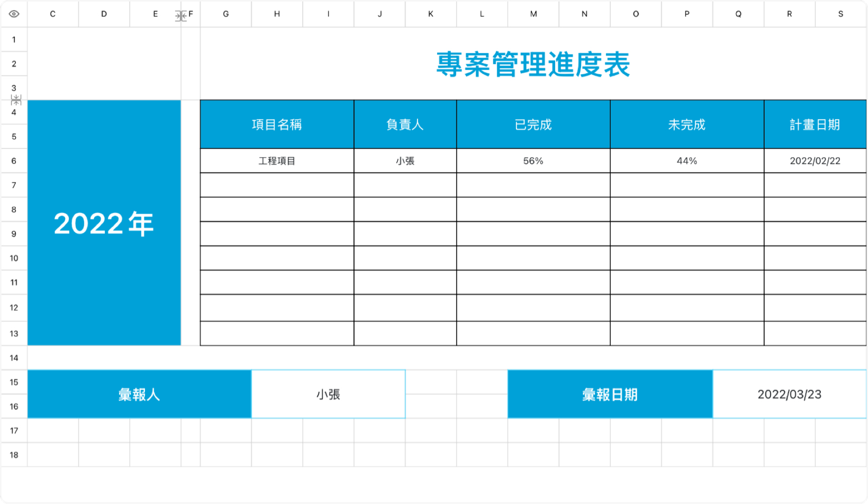Viewport: 868px width, 504px height.
Task: Click the 未完成 header cell
Action: pyautogui.click(x=687, y=124)
